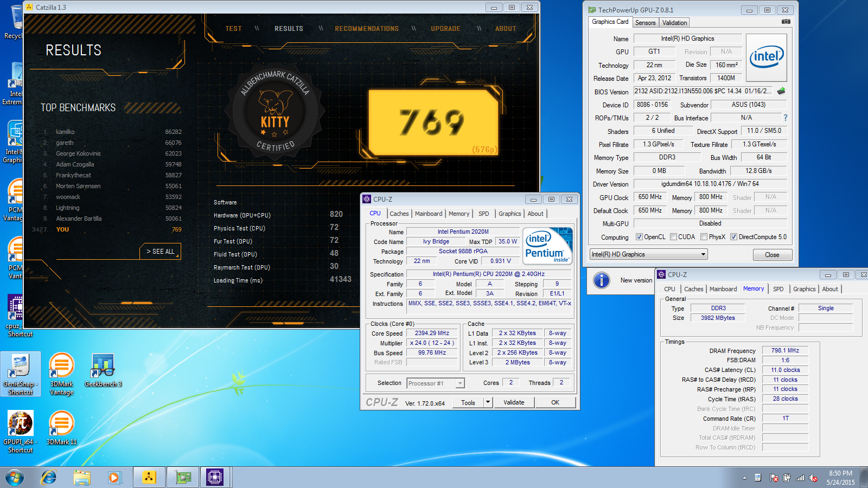Open SPD tab in the Memory CPU-Z window

click(778, 289)
